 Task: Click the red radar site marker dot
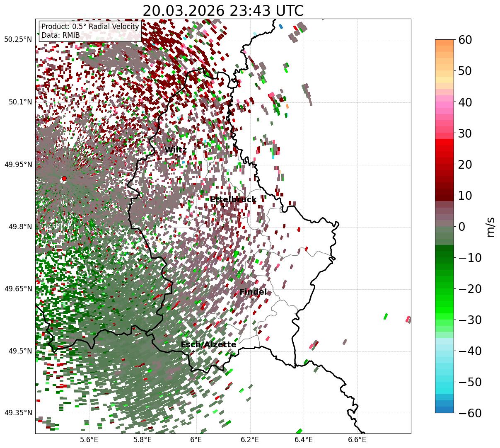pyautogui.click(x=64, y=179)
